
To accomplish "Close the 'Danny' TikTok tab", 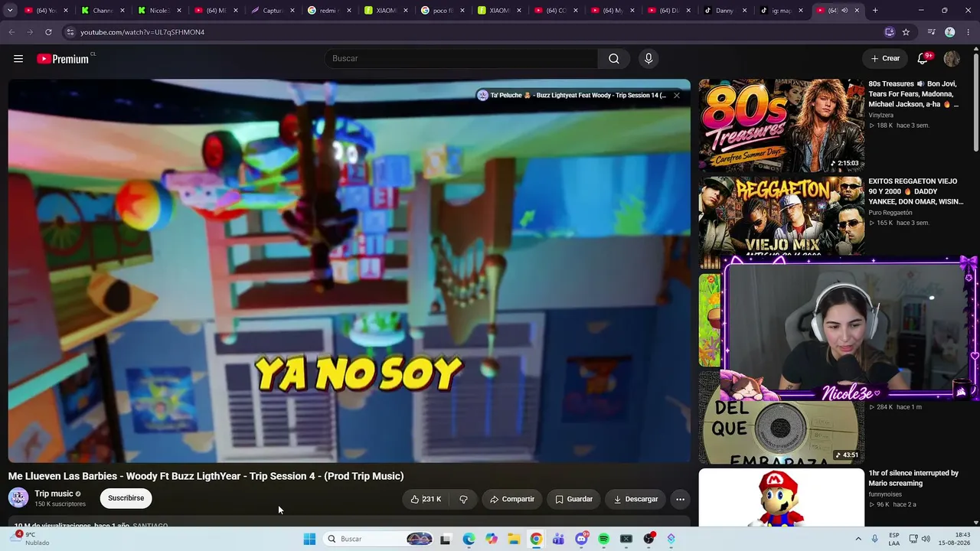I will pyautogui.click(x=744, y=11).
